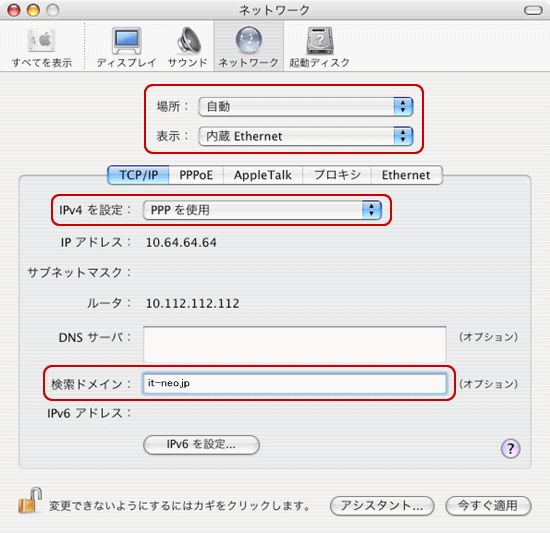Click the Apply Now (今すぐ適用) button
550x533 pixels.
click(488, 506)
